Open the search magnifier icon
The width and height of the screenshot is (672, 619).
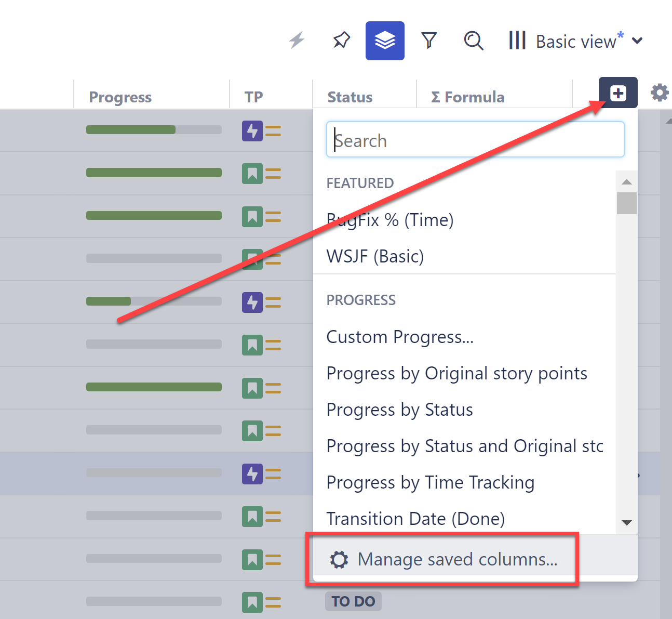pyautogui.click(x=473, y=41)
